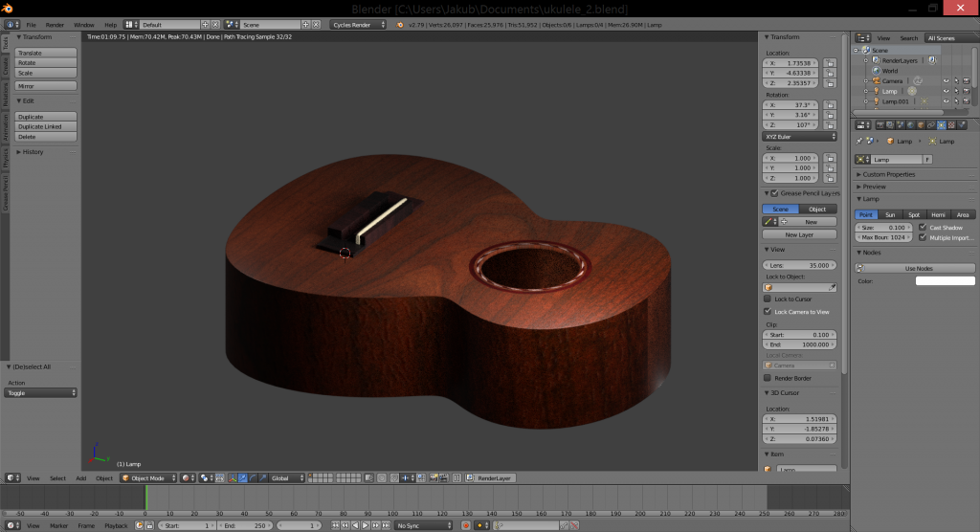The height and width of the screenshot is (532, 980).
Task: Open the constraints properties chain tab icon
Action: point(930,125)
